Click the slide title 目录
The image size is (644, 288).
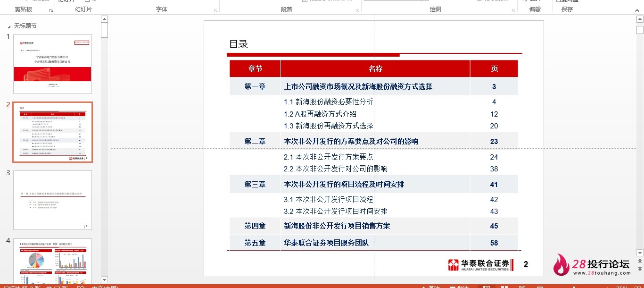tap(239, 44)
